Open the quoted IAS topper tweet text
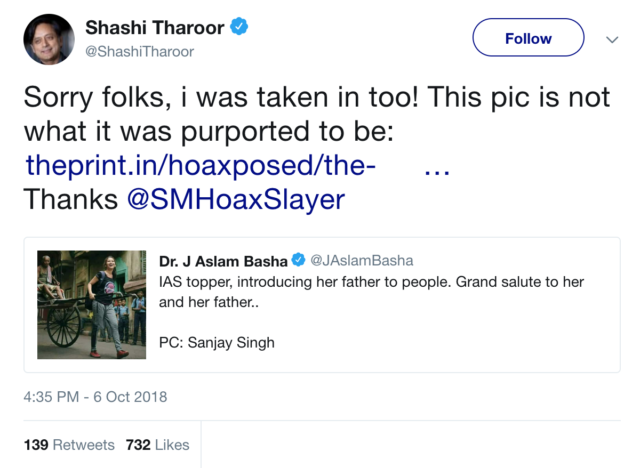This screenshot has height=468, width=640. (x=370, y=282)
